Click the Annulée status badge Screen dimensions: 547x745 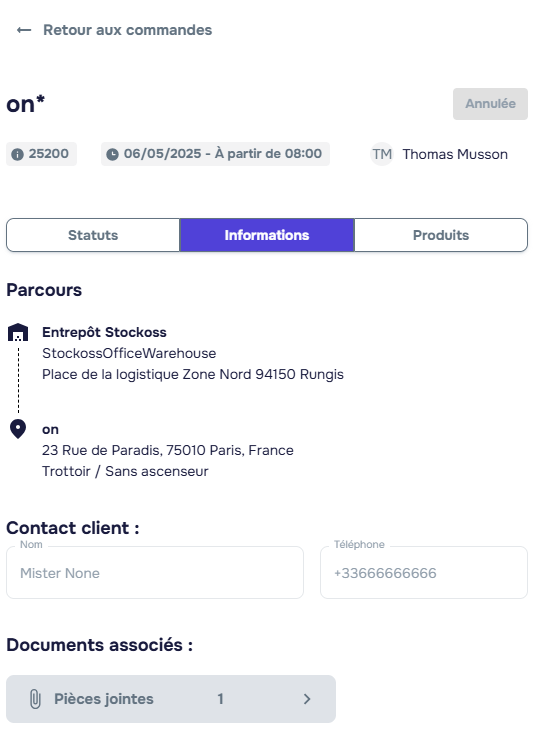(x=490, y=104)
